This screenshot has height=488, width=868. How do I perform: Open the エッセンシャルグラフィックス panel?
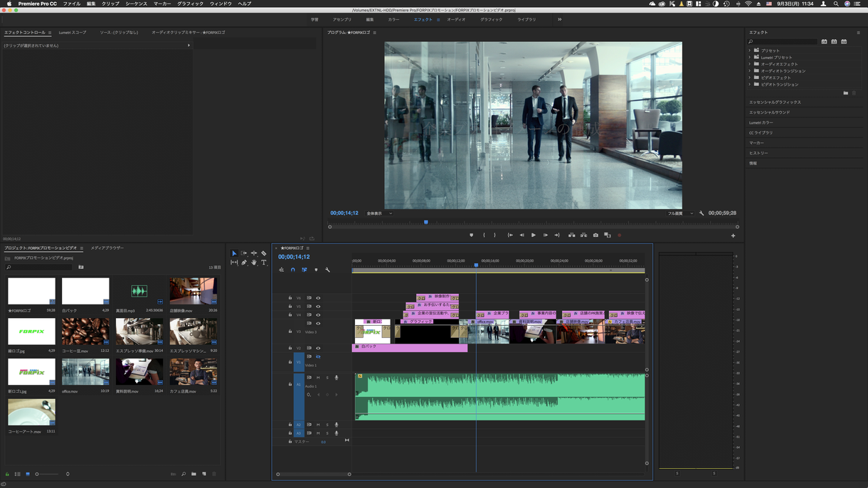(x=775, y=102)
